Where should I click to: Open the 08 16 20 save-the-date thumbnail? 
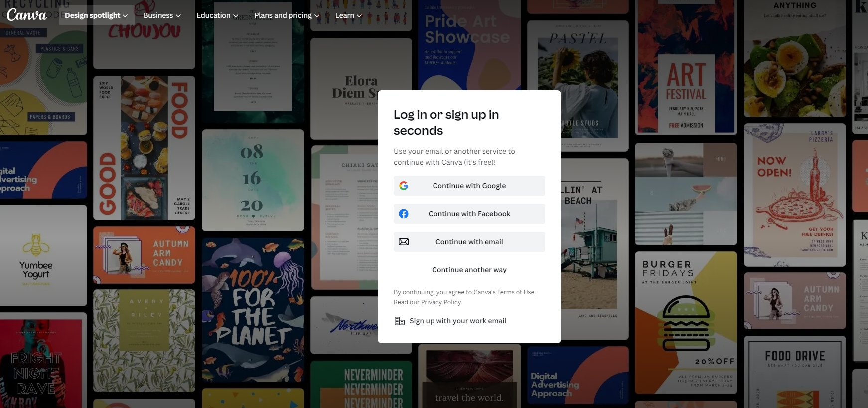253,180
